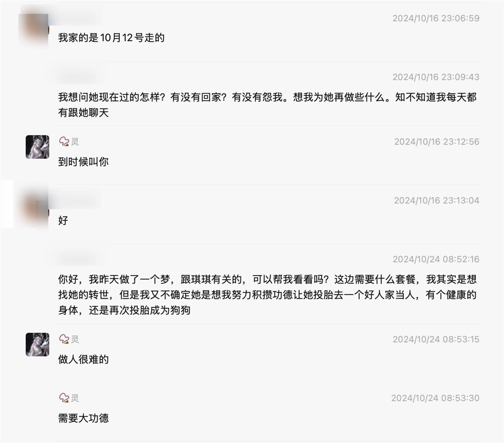Select the message "我家的是10月12号走的"
Viewport: 504px width, 443px height.
(x=111, y=38)
